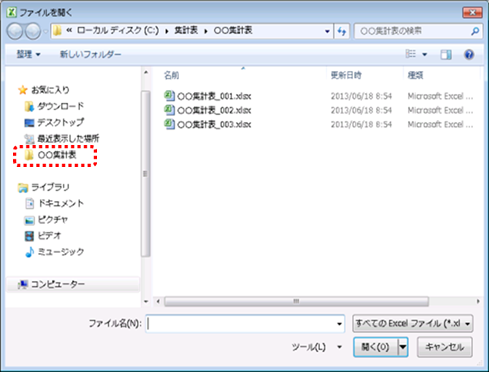Screen dimensions: 489x372
Task: Click お気に入り in navigation pane
Action: (50, 90)
